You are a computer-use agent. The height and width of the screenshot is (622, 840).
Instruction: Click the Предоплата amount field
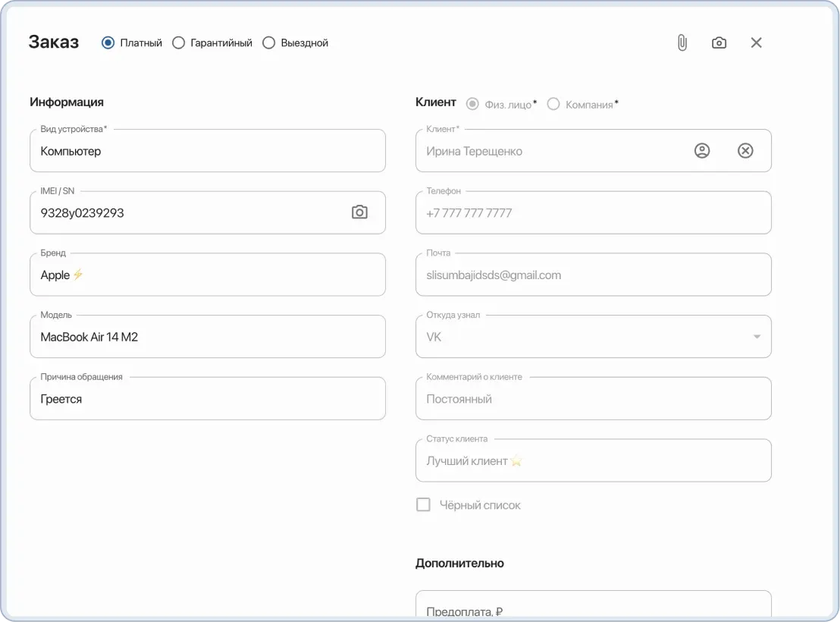(x=592, y=607)
